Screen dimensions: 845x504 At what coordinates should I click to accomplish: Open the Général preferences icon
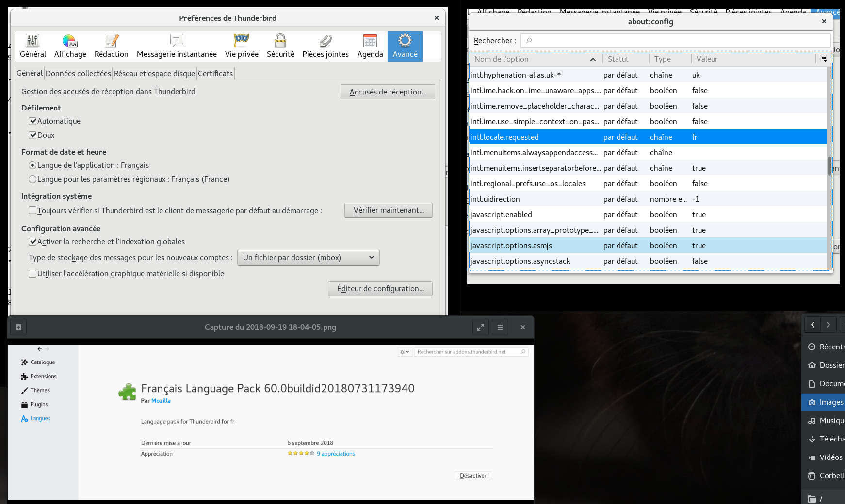[33, 47]
